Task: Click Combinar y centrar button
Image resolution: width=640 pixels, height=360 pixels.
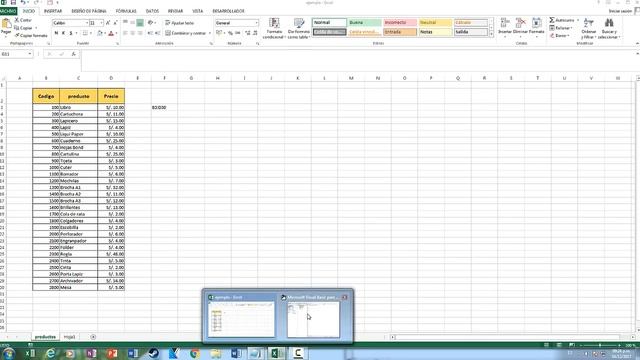Action: click(186, 33)
